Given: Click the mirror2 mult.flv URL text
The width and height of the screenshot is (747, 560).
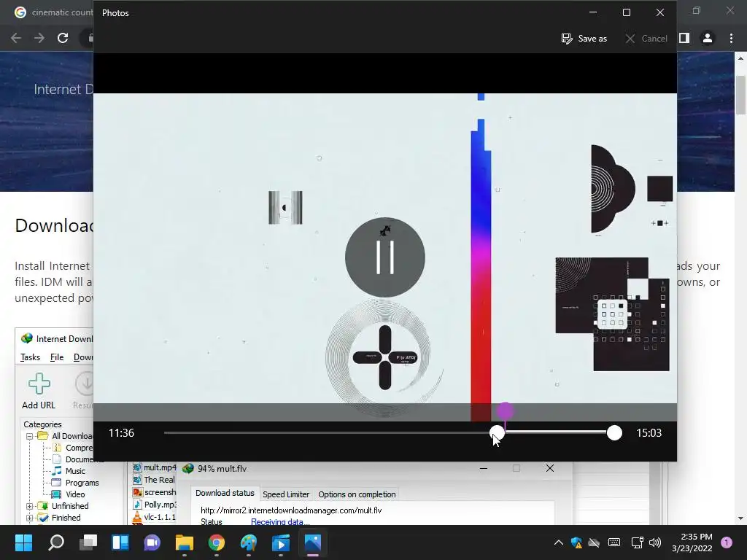Looking at the screenshot, I should [x=291, y=510].
